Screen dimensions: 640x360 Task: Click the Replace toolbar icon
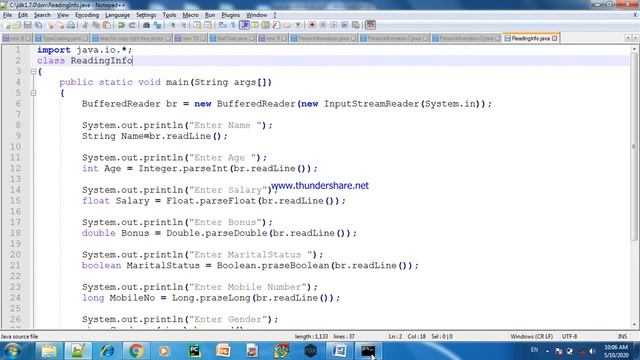[x=157, y=25]
